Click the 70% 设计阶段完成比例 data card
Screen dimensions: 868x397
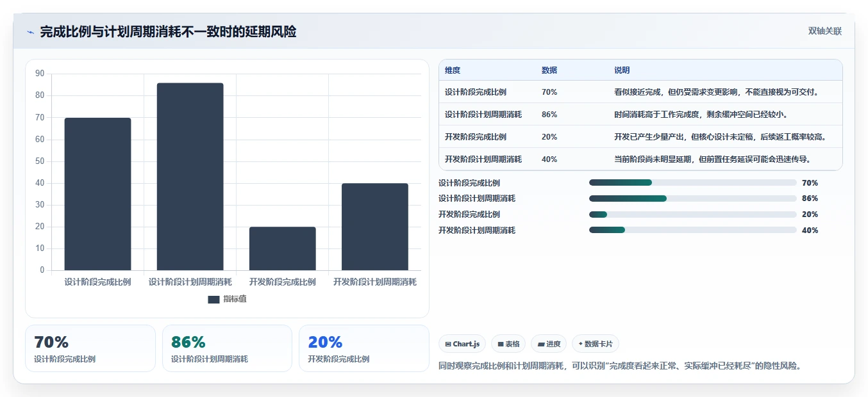click(x=90, y=348)
